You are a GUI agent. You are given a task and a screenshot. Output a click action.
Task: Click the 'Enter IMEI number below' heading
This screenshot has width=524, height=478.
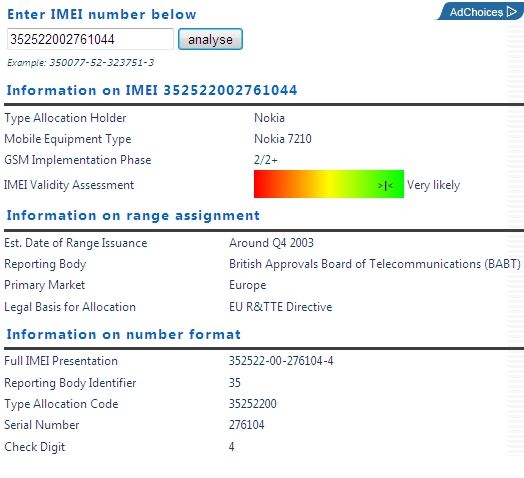pos(102,14)
